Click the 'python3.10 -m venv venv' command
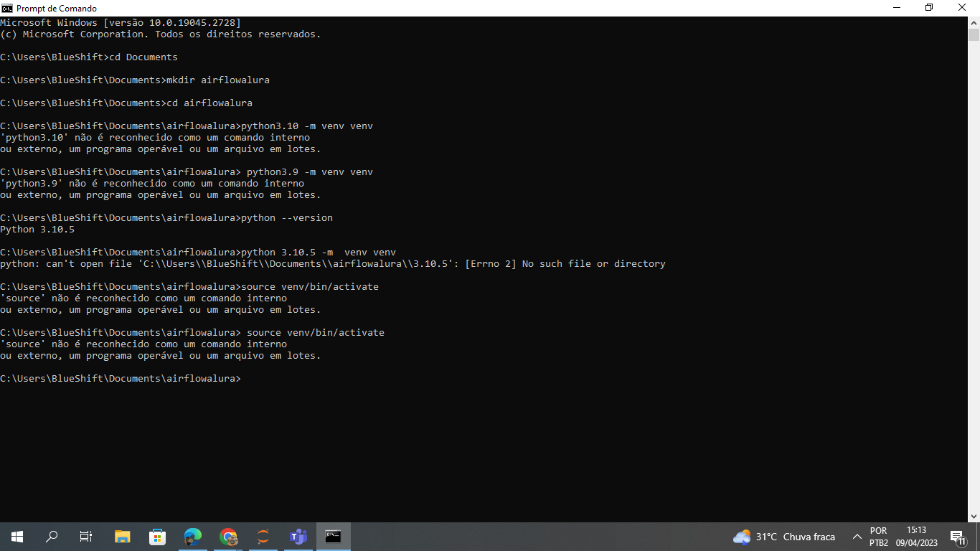The width and height of the screenshot is (980, 551). point(307,126)
